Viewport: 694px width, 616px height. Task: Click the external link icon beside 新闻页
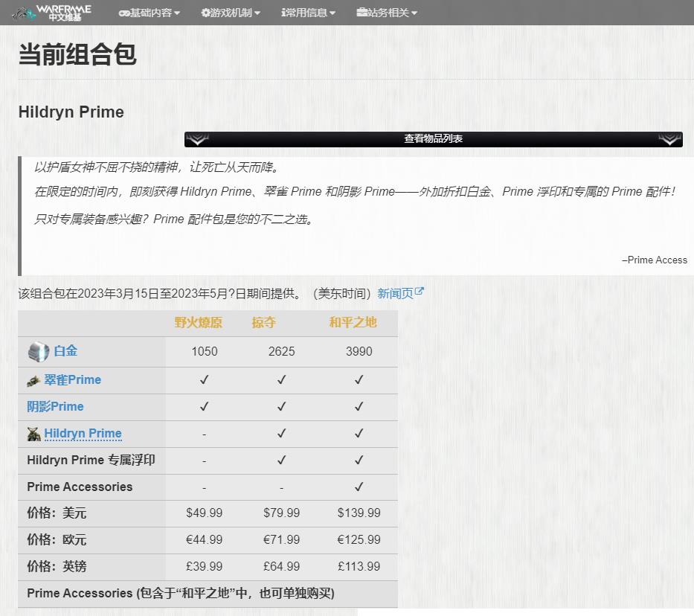(419, 292)
